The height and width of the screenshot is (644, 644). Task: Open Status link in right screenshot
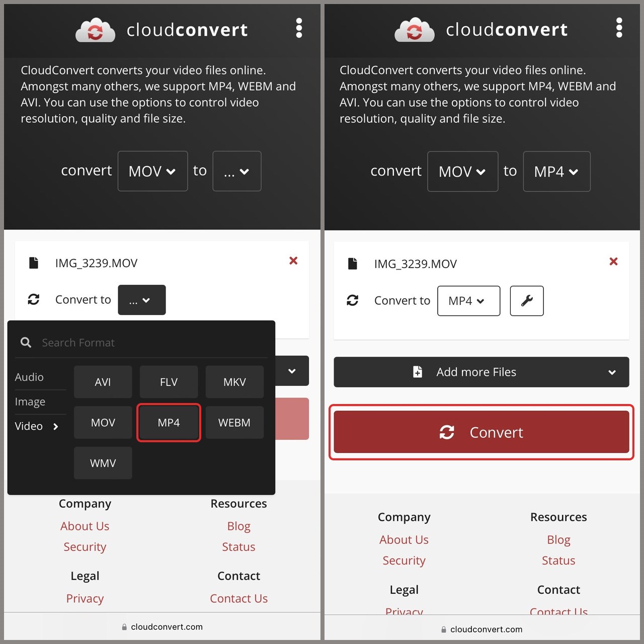point(558,560)
